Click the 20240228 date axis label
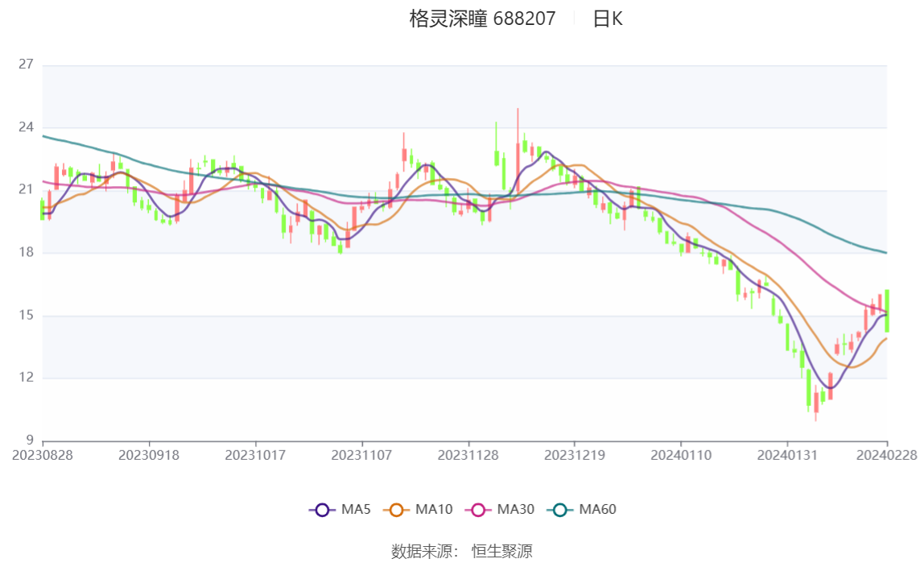 pyautogui.click(x=886, y=455)
